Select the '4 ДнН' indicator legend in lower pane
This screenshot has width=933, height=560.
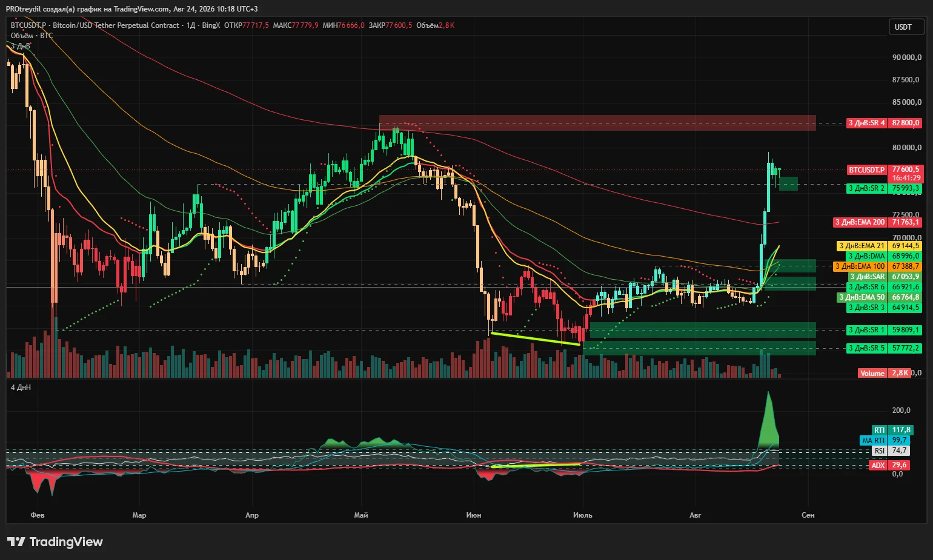(x=21, y=387)
